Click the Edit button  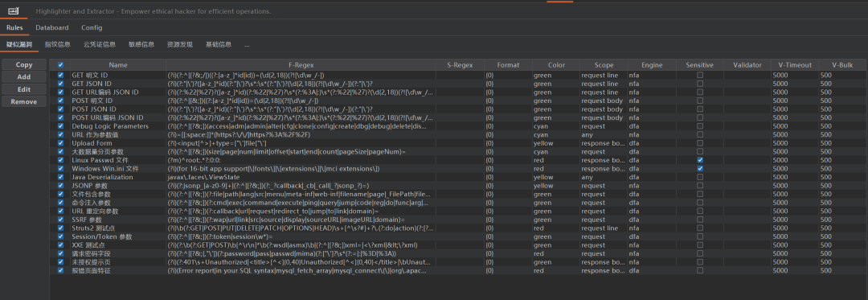coord(24,89)
